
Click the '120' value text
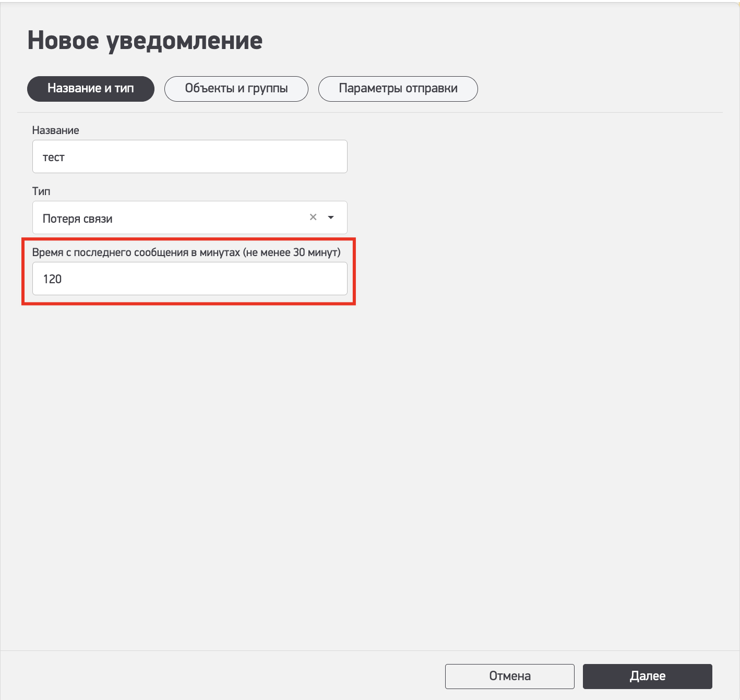coord(52,279)
